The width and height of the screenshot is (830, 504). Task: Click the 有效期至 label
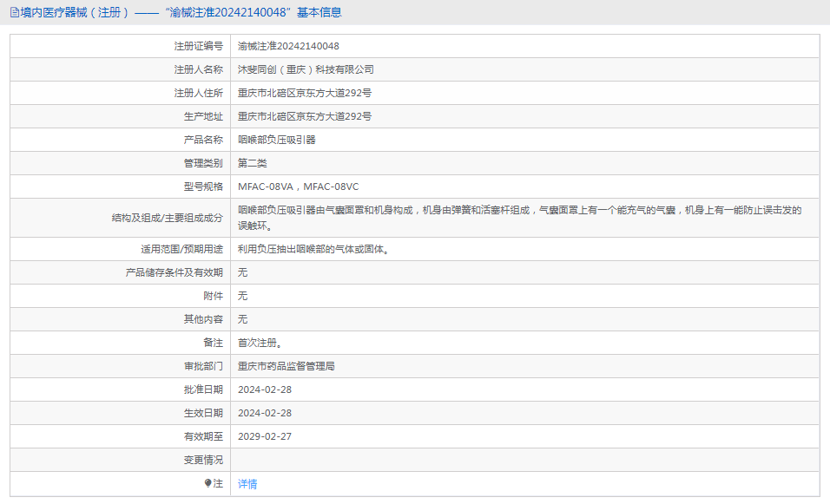click(203, 436)
